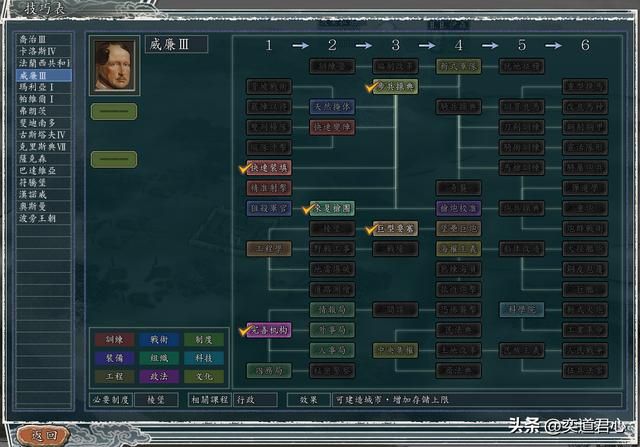Click the 效果 label box

309,400
